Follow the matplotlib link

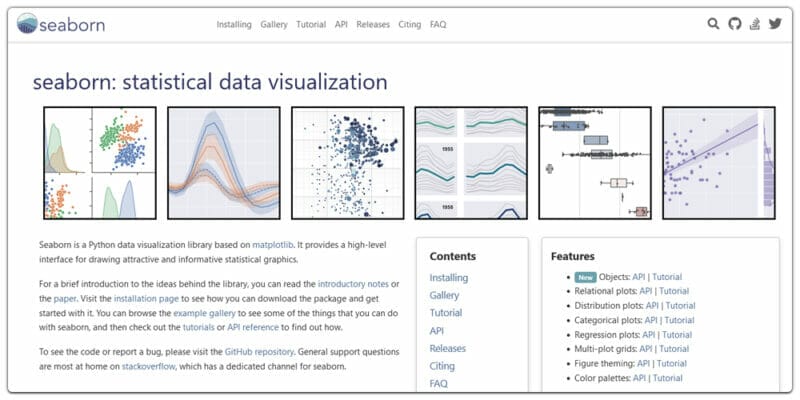[273, 245]
